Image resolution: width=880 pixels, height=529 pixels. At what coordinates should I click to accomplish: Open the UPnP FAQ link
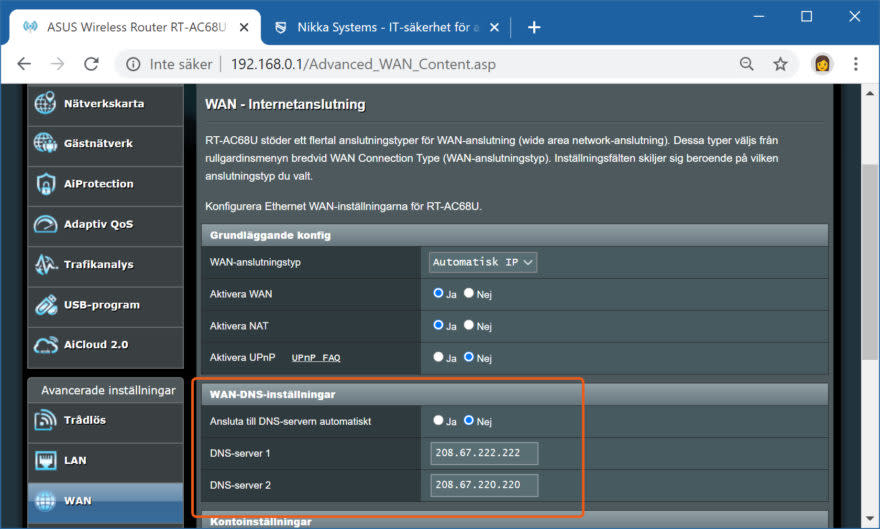[316, 358]
